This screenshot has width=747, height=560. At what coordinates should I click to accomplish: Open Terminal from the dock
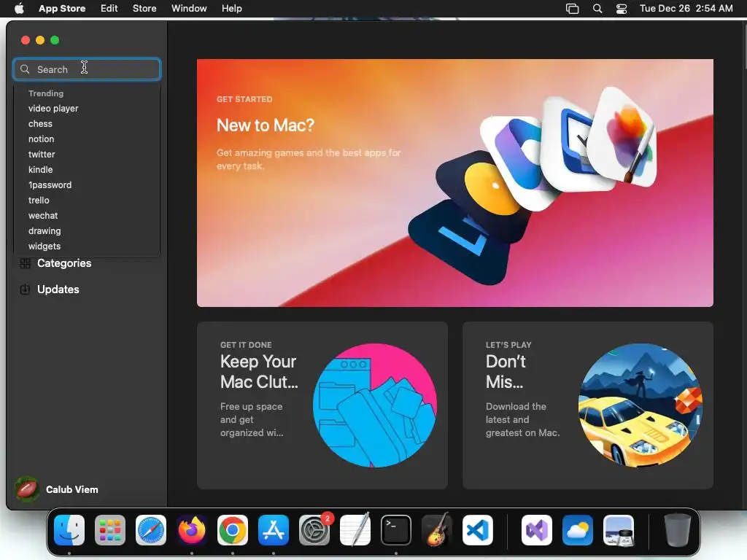(396, 530)
